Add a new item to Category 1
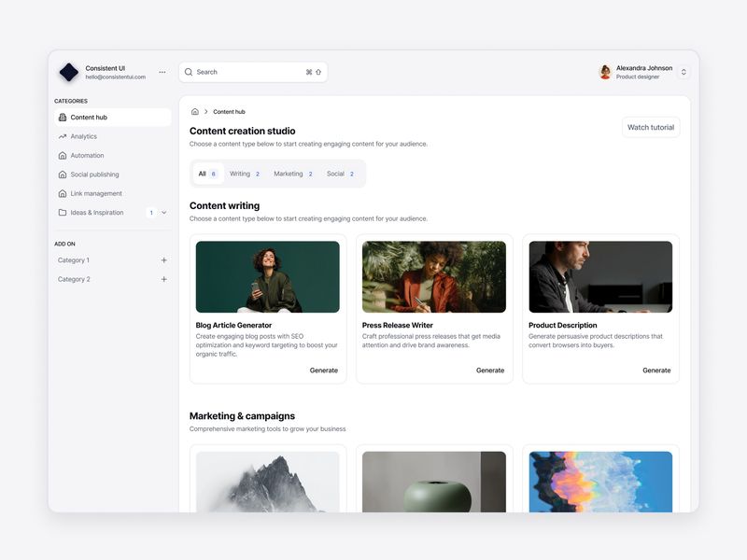This screenshot has height=560, width=747. click(x=163, y=260)
